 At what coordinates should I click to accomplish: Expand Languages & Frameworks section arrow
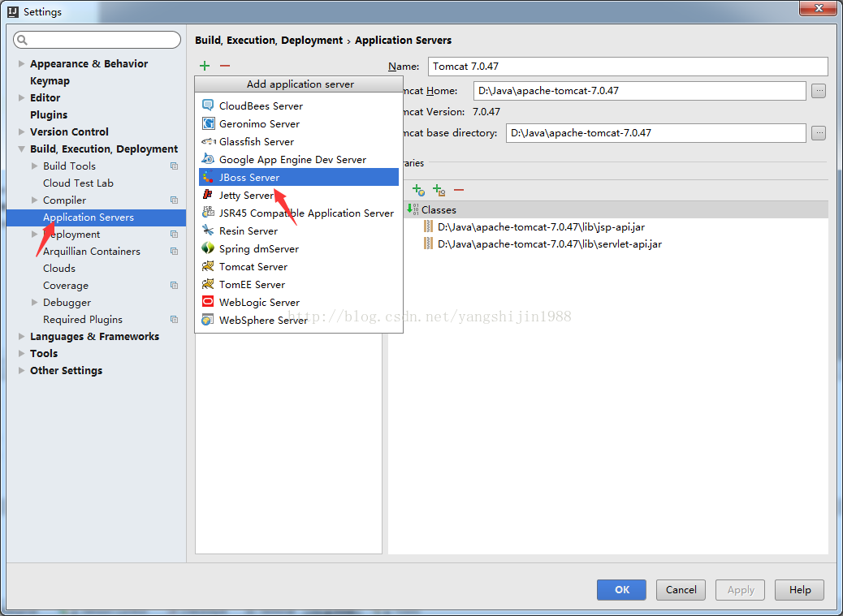[21, 336]
